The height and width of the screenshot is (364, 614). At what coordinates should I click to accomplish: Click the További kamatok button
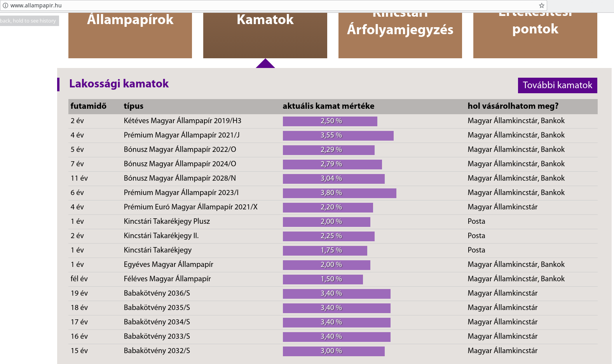558,85
